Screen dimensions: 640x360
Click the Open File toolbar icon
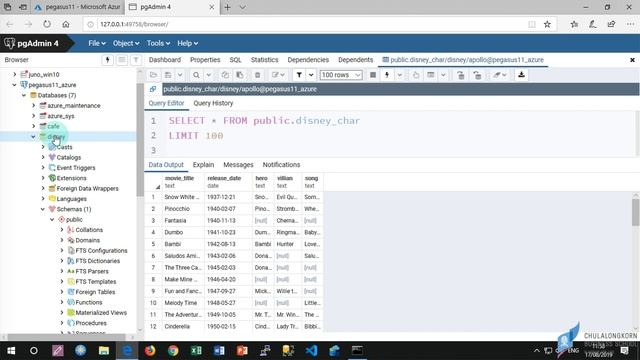coord(153,75)
